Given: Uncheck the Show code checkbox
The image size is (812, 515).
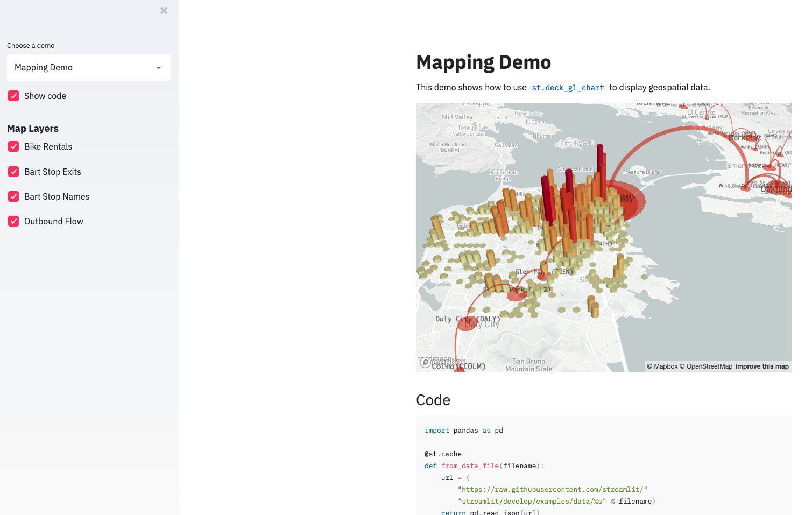Looking at the screenshot, I should coord(14,96).
